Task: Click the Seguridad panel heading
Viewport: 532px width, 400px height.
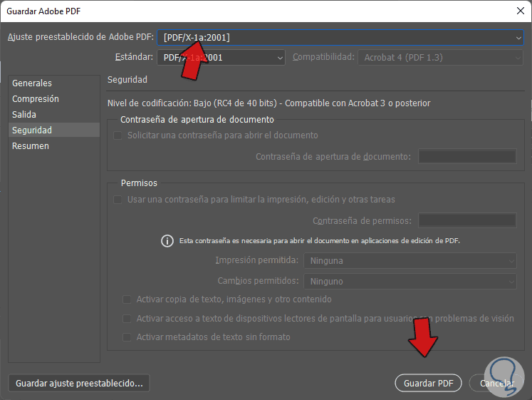Action: tap(127, 79)
